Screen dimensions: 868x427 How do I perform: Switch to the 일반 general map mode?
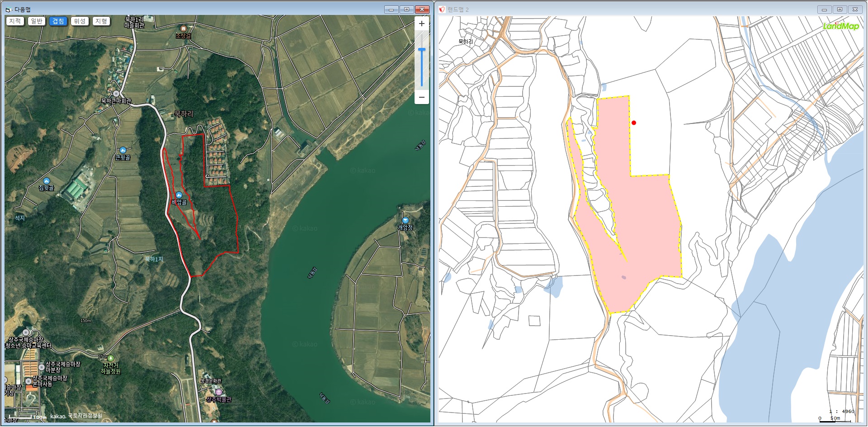point(37,21)
